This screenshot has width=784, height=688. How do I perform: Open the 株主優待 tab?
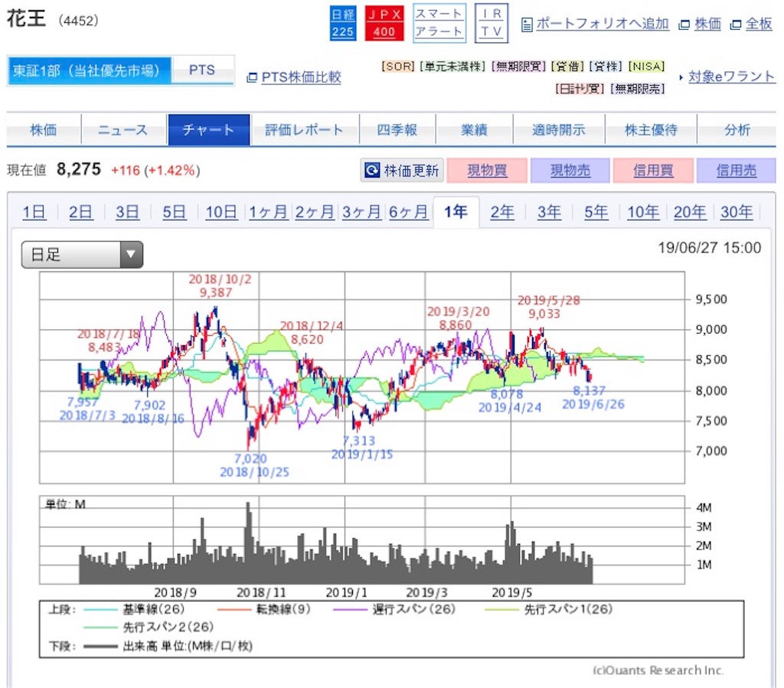(651, 130)
